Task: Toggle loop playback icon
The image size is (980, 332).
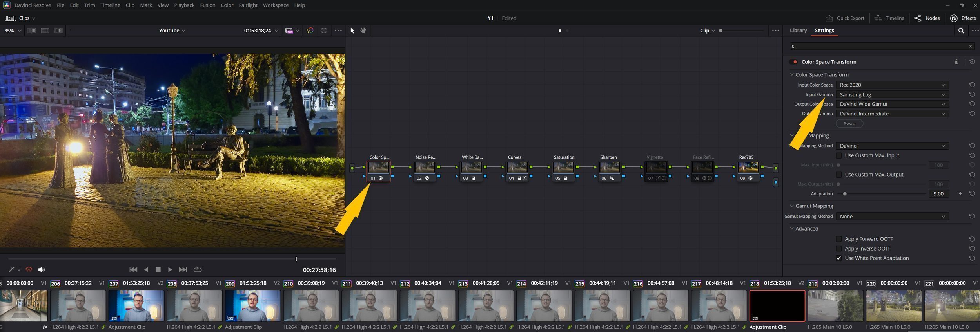Action: (x=198, y=269)
